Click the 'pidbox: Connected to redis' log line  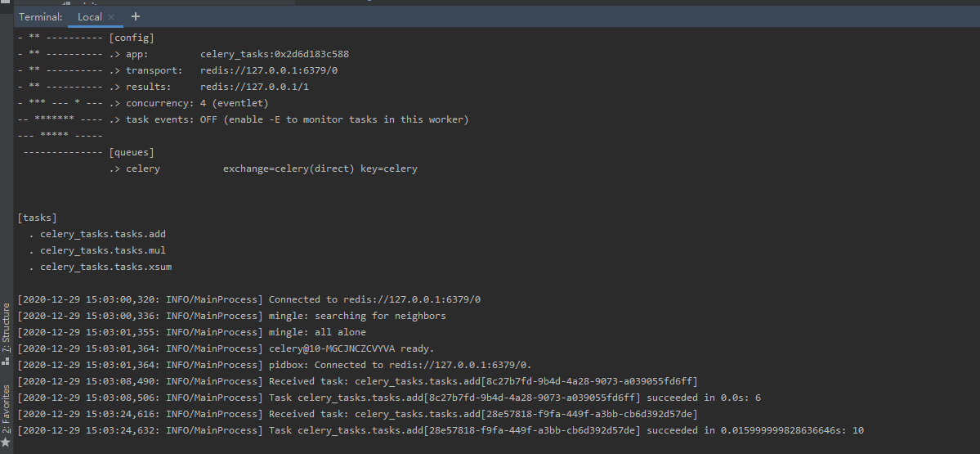275,365
